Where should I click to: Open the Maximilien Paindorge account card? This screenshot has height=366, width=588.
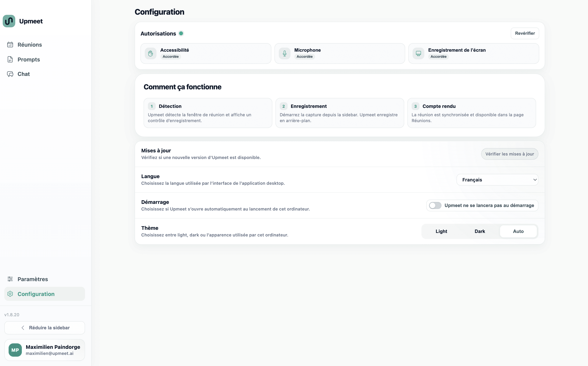44,350
